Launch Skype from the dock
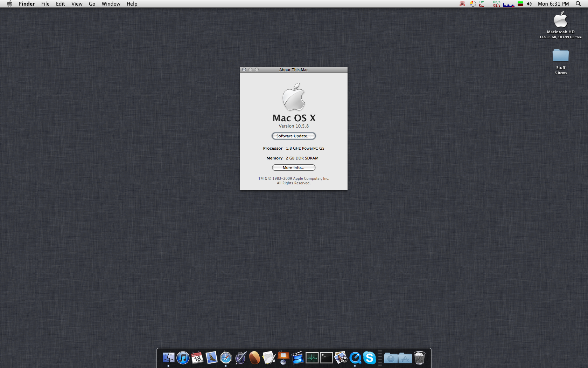 tap(369, 358)
